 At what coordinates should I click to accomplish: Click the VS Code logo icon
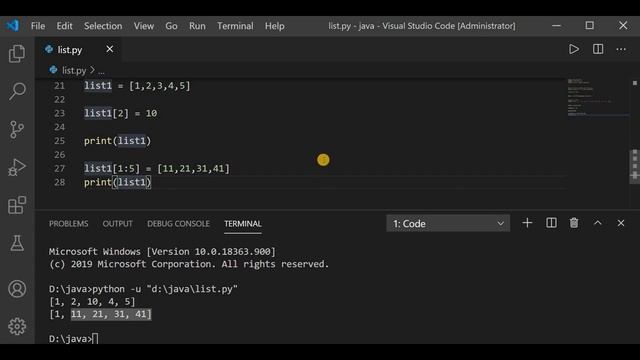point(13,25)
